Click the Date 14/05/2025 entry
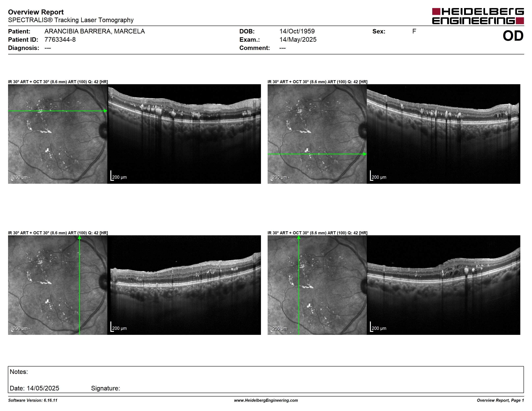532x411 pixels. [x=34, y=388]
